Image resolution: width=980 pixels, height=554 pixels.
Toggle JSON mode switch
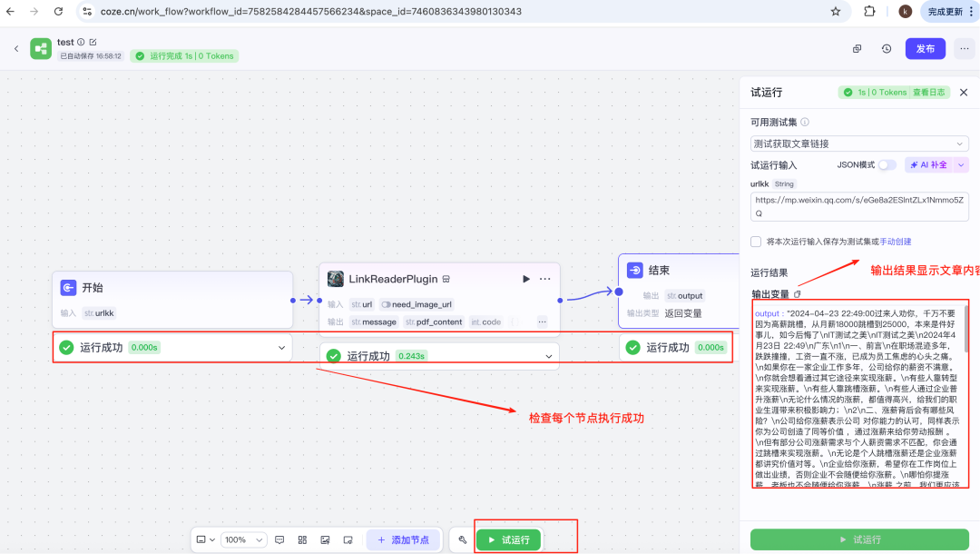coord(887,165)
